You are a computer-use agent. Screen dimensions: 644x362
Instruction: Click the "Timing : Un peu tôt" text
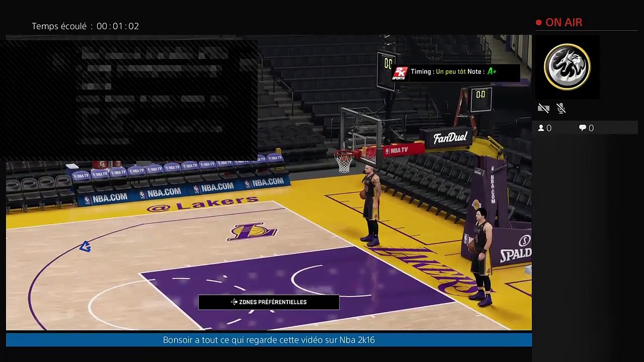pos(438,72)
